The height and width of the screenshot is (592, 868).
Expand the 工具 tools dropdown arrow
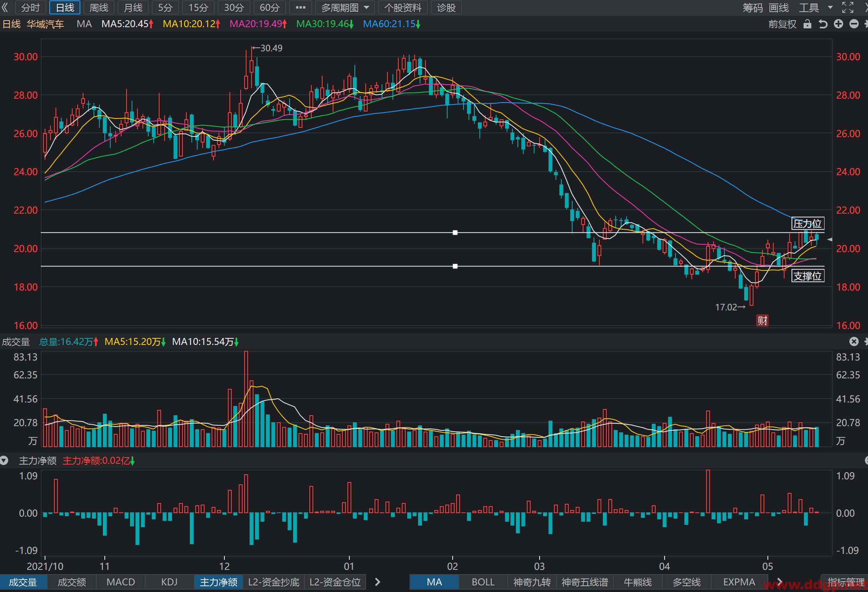830,7
